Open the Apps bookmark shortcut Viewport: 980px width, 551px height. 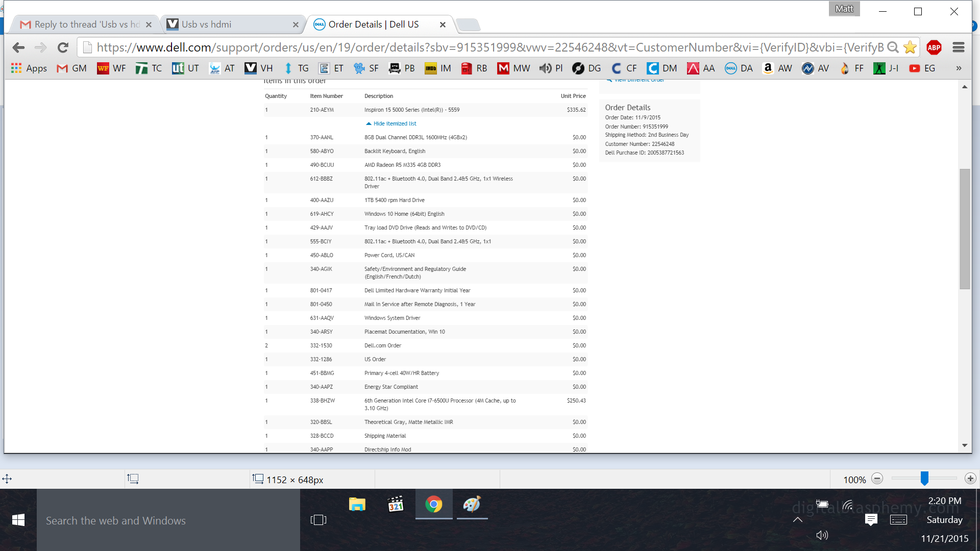pos(29,68)
